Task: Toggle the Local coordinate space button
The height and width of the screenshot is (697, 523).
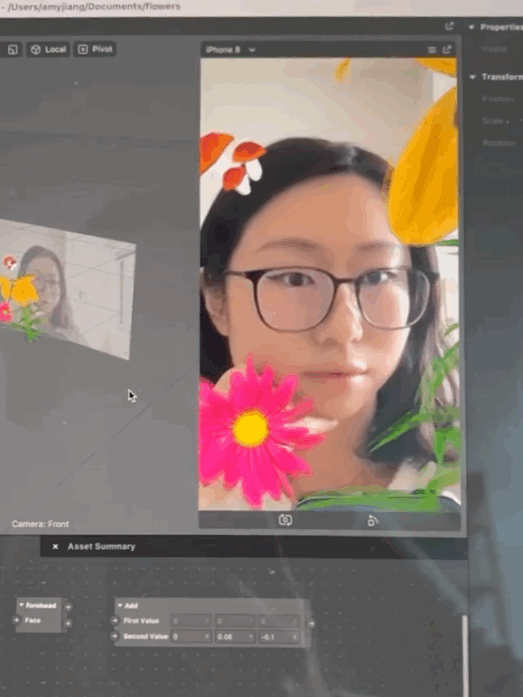Action: (48, 49)
